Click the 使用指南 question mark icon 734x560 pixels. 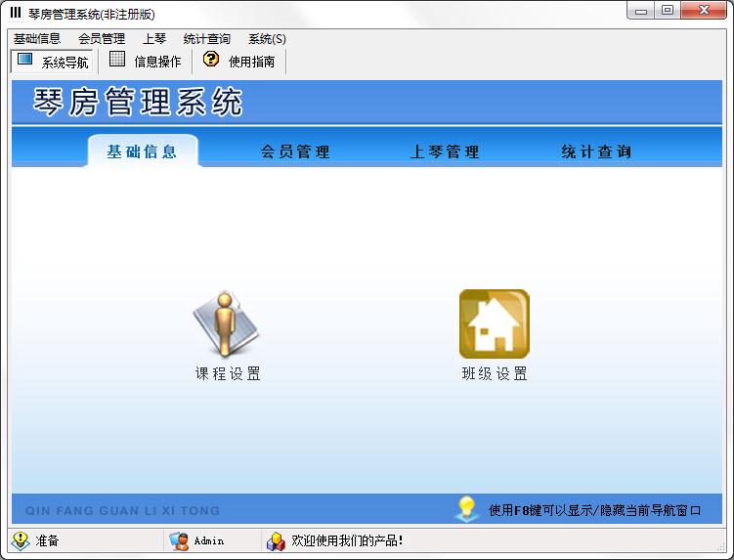tap(211, 59)
